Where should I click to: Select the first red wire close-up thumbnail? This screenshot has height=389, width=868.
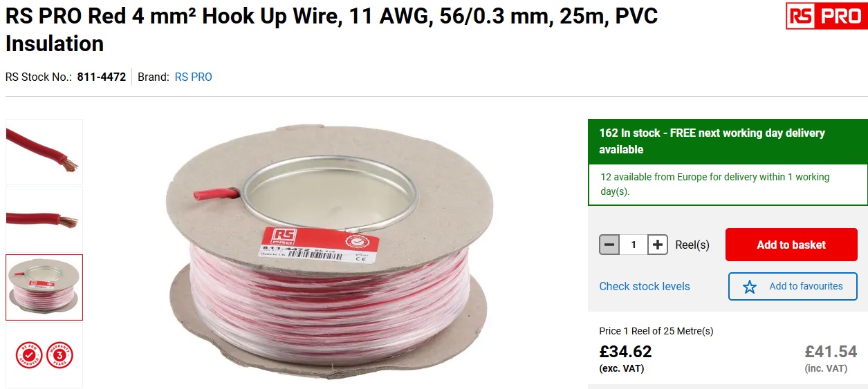[x=44, y=152]
